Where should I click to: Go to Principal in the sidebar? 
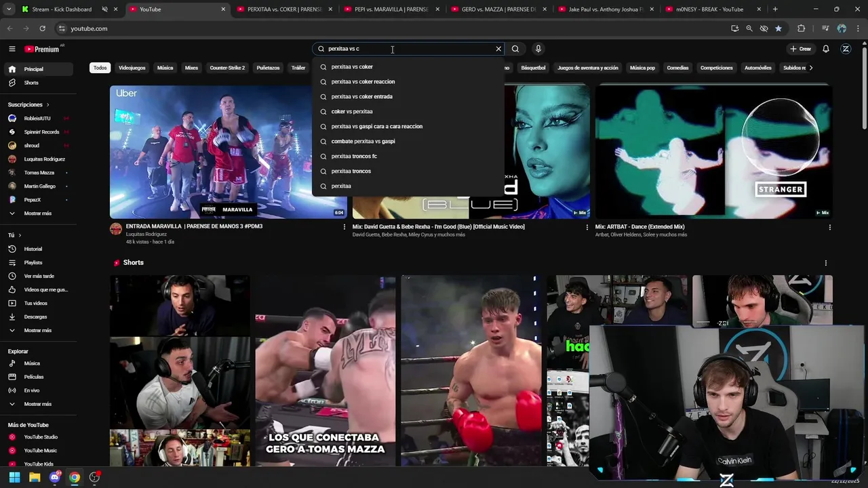(x=38, y=69)
